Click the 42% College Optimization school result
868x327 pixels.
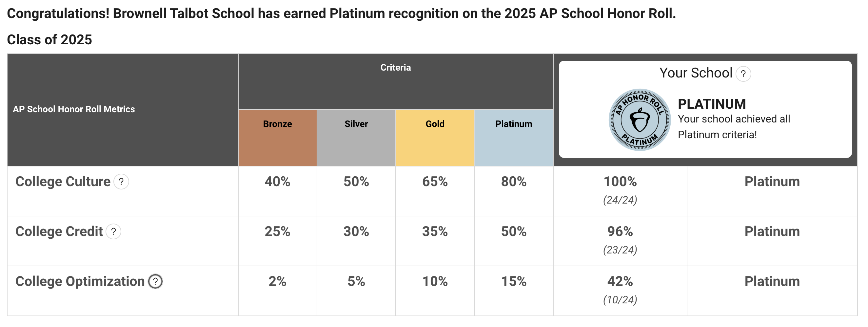click(x=620, y=282)
